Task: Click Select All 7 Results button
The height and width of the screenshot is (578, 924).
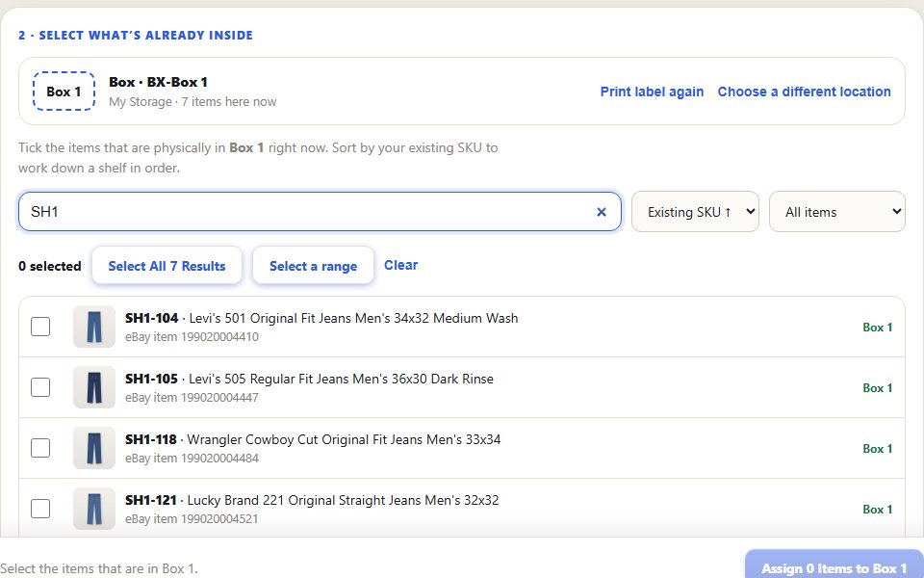Action: [x=167, y=266]
